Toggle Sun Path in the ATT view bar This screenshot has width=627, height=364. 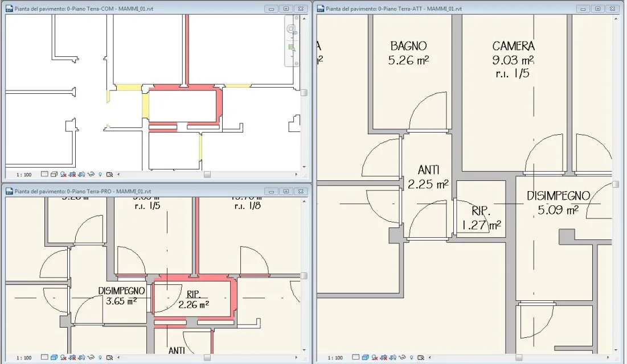[374, 357]
